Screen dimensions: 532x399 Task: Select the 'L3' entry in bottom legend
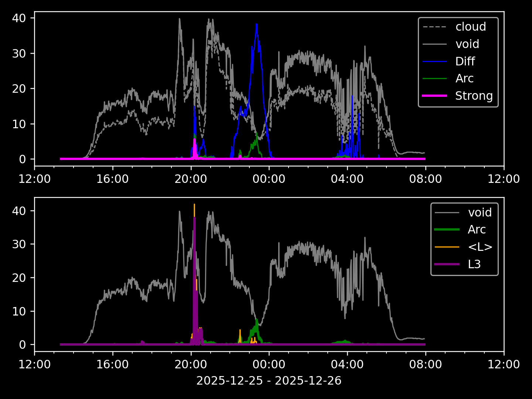tap(474, 264)
